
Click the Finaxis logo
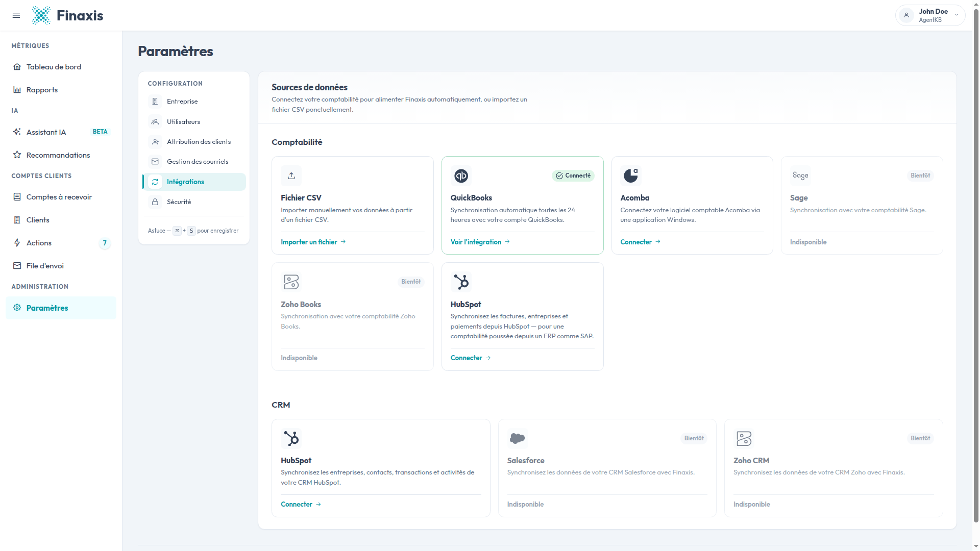click(67, 15)
